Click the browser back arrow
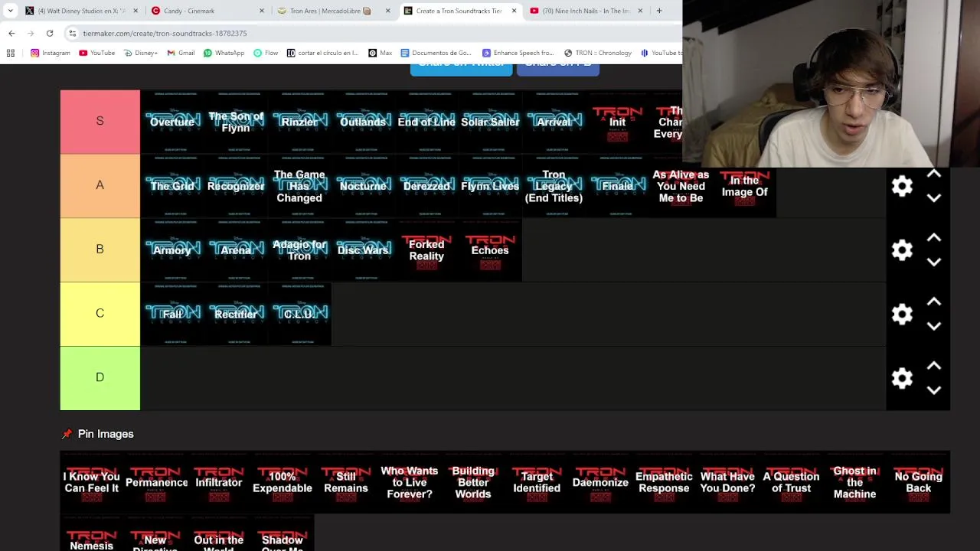The height and width of the screenshot is (551, 980). click(11, 33)
